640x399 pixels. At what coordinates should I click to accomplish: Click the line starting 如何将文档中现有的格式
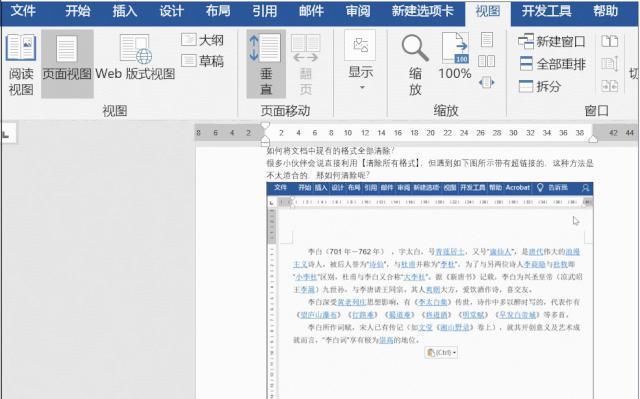tap(331, 151)
